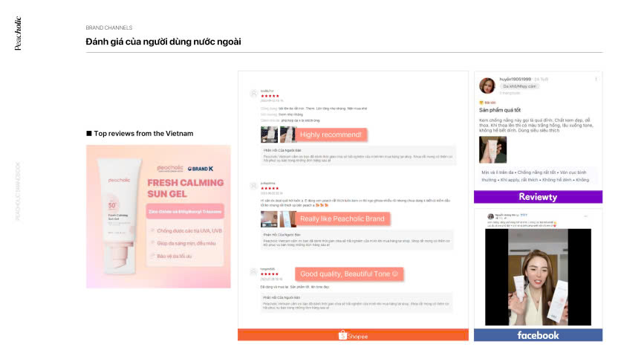Click 'Good quality, Beautiful Tone' label
The width and height of the screenshot is (644, 359).
[x=349, y=274]
